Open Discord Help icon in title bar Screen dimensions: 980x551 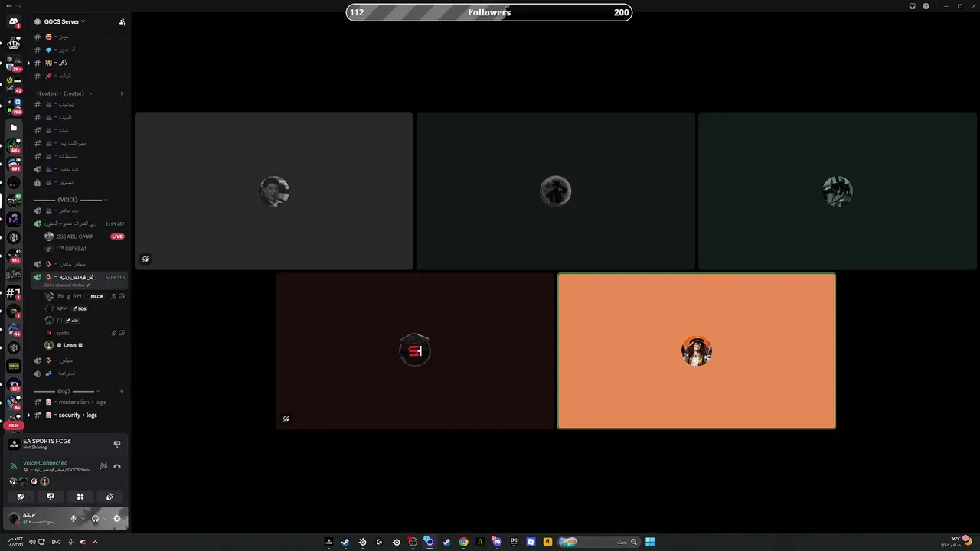(x=926, y=6)
